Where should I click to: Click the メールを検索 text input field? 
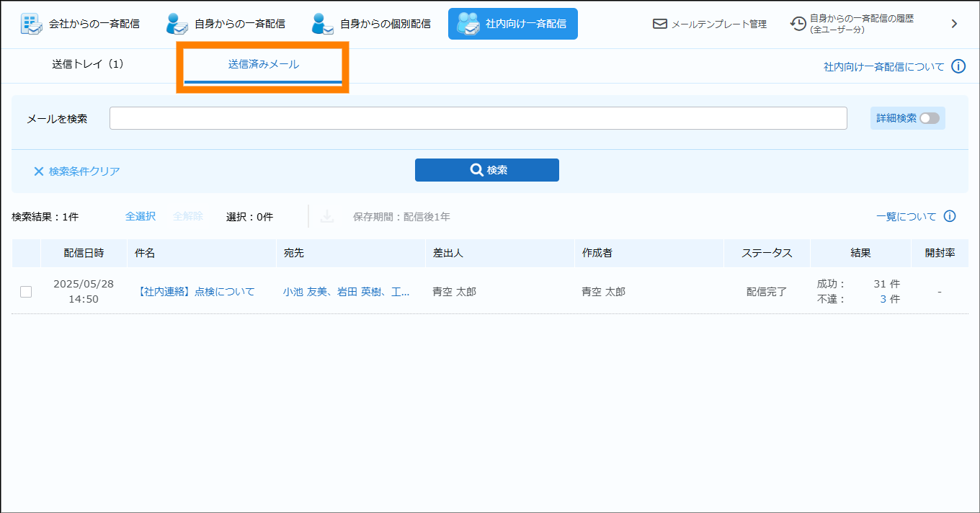pyautogui.click(x=478, y=118)
